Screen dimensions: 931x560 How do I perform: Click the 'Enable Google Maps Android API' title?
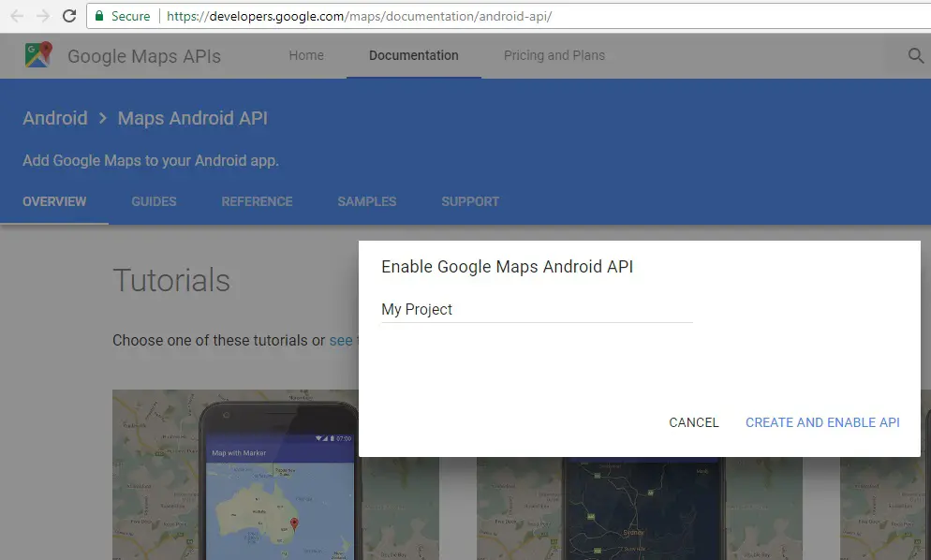(507, 267)
